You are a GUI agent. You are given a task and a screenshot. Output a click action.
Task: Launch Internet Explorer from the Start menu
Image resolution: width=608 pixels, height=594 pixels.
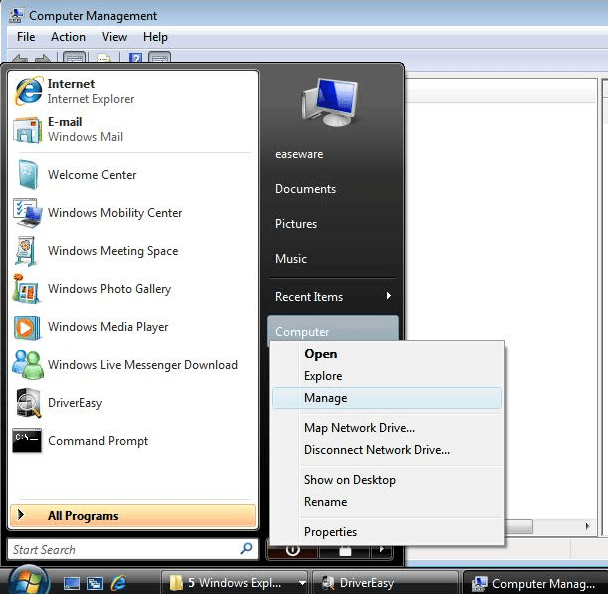[133, 92]
